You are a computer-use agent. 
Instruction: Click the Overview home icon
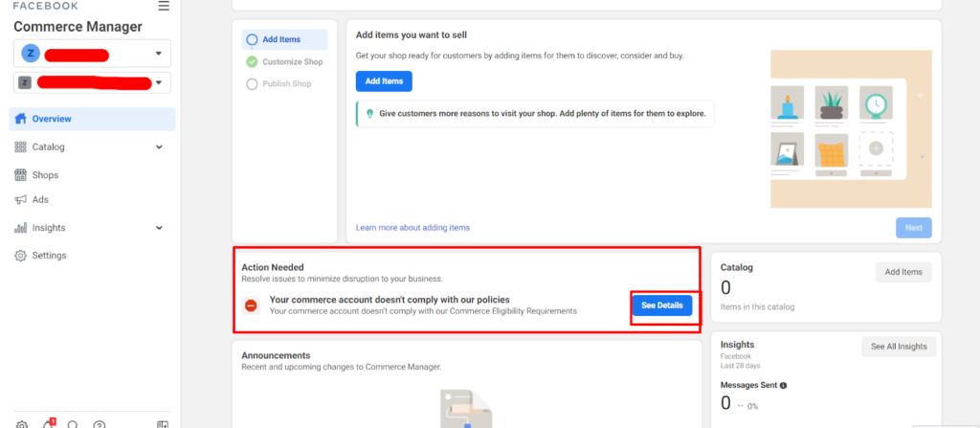pyautogui.click(x=21, y=119)
